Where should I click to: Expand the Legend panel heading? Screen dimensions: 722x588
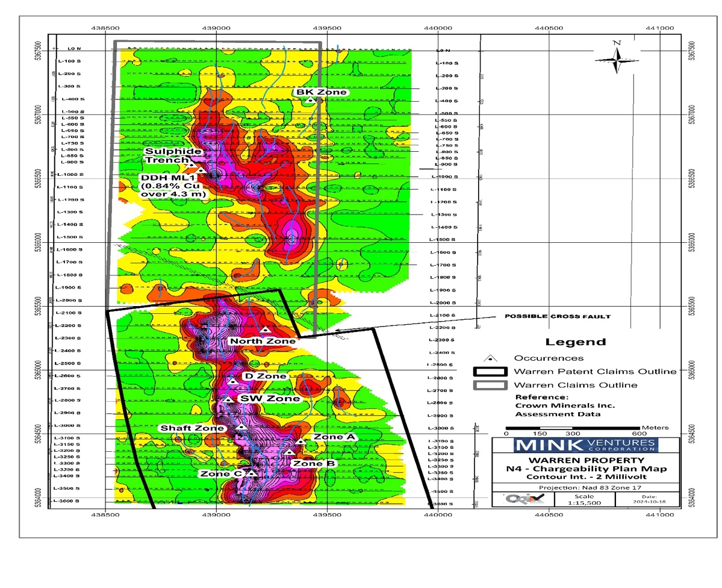(576, 342)
